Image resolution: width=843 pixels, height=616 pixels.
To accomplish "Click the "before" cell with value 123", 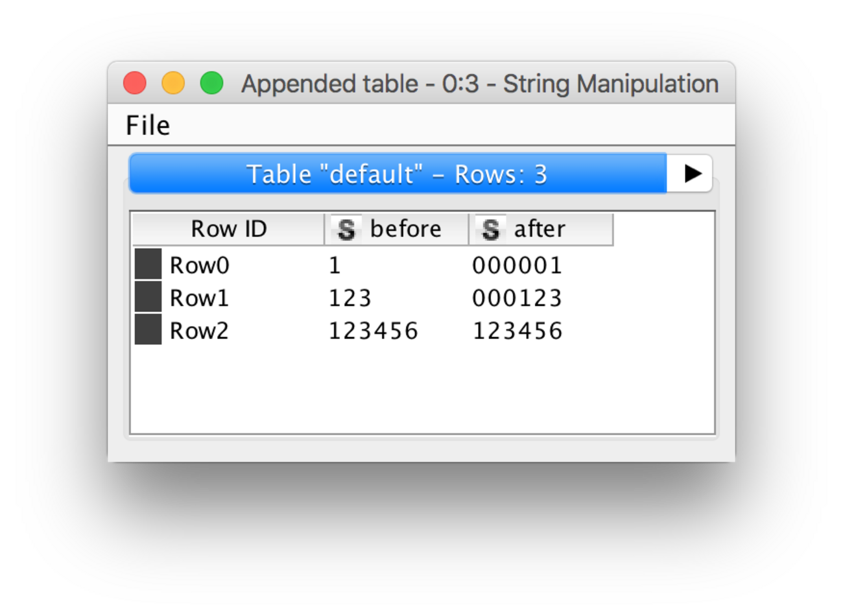I will point(350,298).
